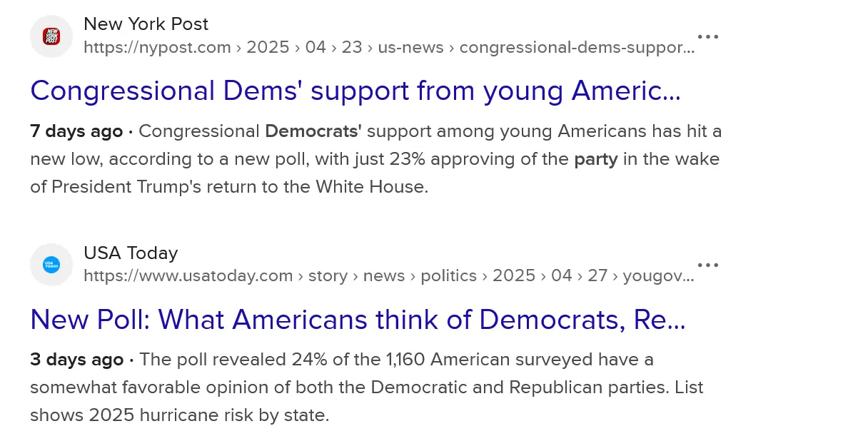The height and width of the screenshot is (446, 868).
Task: Click the "23% approving" text in the snippet
Action: (424, 159)
